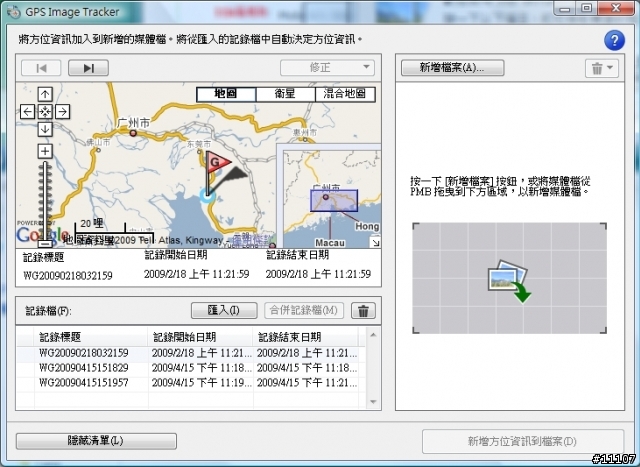This screenshot has height=467, width=640.
Task: Click the photo drop area icon
Action: tap(509, 282)
